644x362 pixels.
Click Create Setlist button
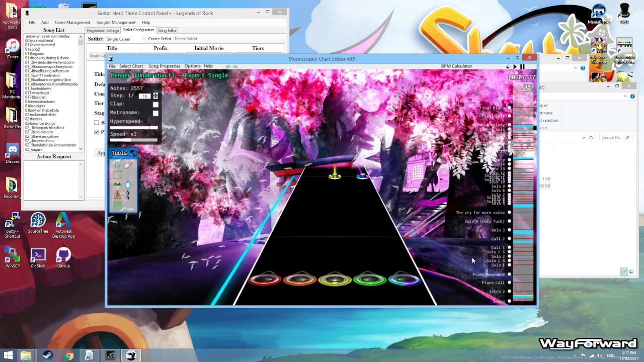[x=159, y=39]
